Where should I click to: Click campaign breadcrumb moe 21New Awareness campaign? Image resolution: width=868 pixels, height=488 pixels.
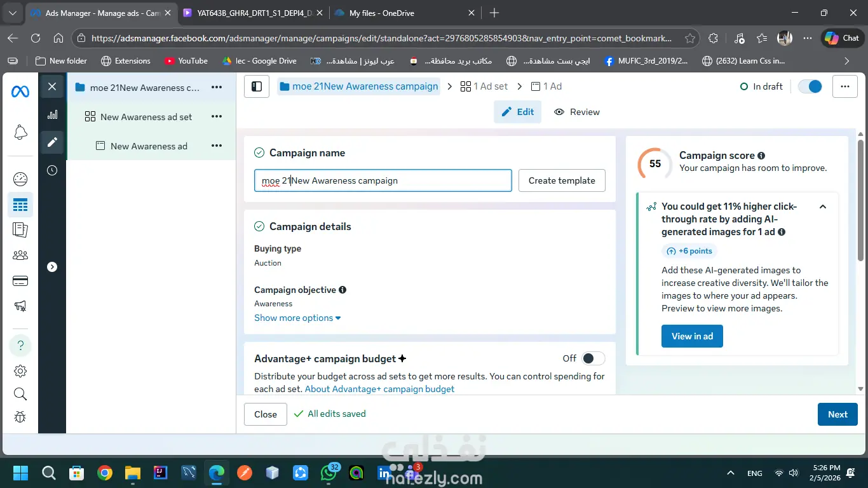[x=358, y=86]
